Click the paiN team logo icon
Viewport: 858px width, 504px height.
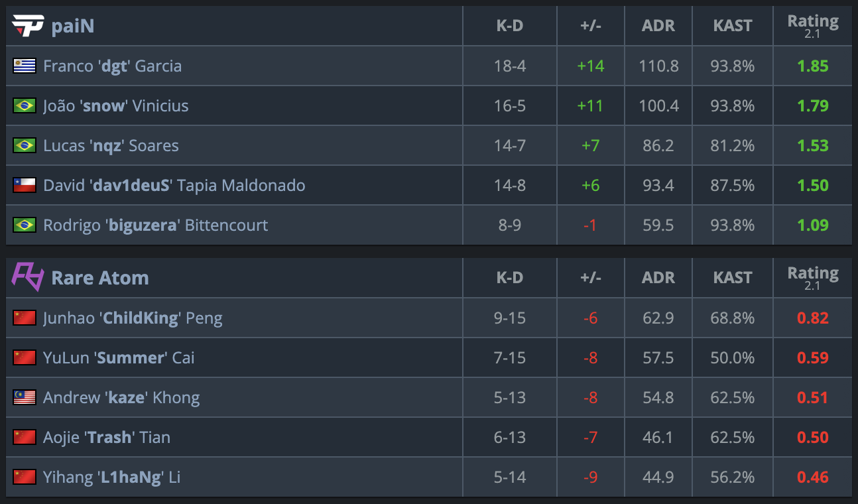point(28,26)
